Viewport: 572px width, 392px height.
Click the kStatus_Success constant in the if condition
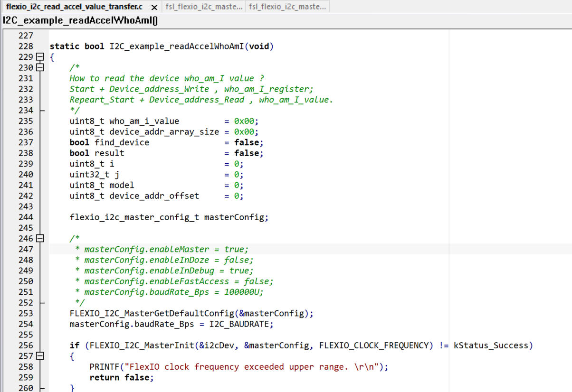pyautogui.click(x=492, y=345)
